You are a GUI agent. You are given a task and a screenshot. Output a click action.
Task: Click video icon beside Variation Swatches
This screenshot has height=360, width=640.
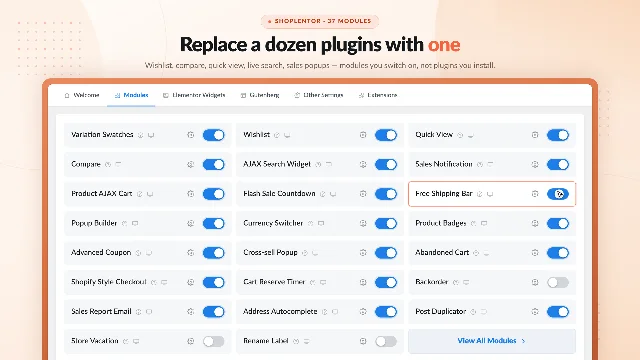151,135
